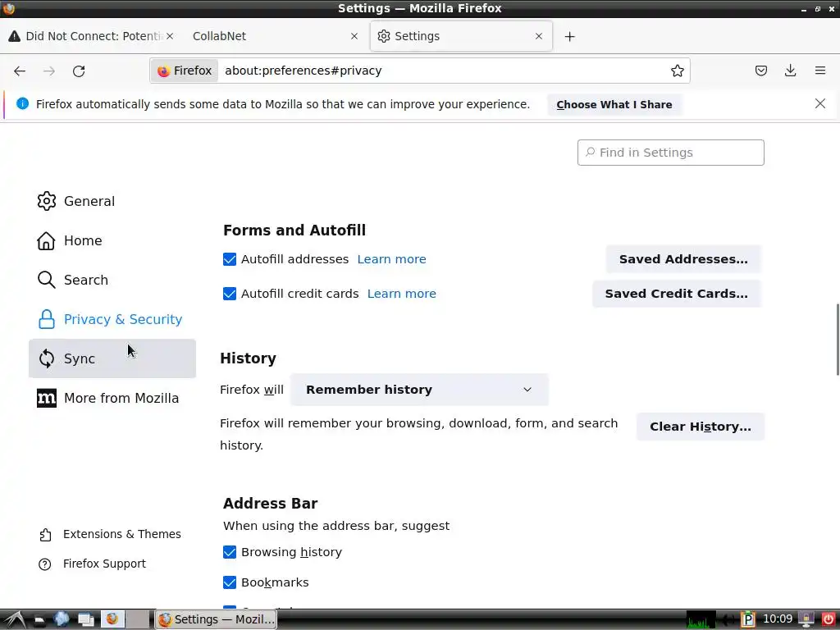This screenshot has width=840, height=630.
Task: Open Learn more for Autofill credit cards
Action: [x=401, y=294]
